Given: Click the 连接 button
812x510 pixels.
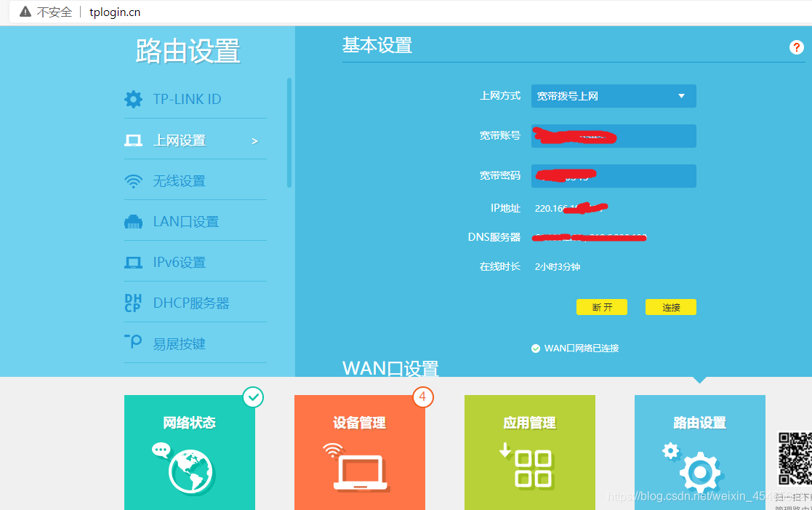Looking at the screenshot, I should (671, 307).
